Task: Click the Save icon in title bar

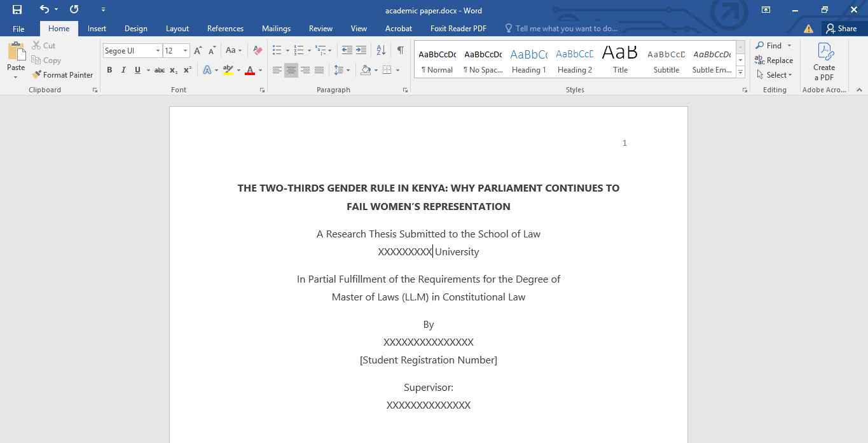Action: (17, 10)
